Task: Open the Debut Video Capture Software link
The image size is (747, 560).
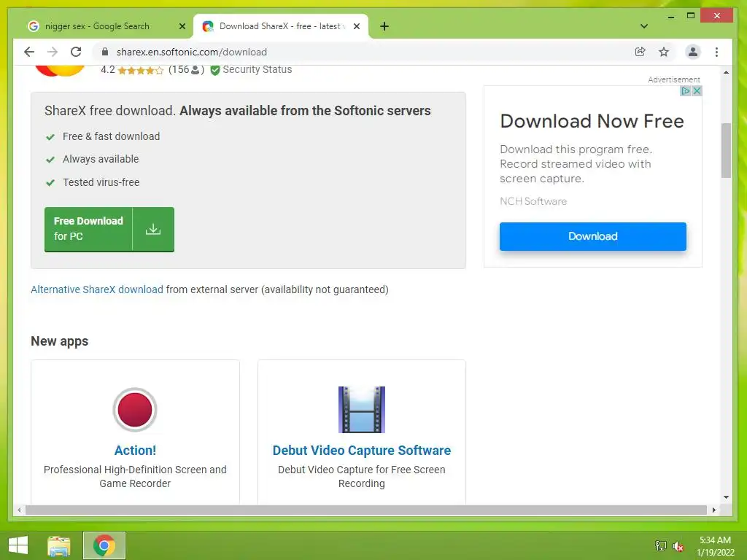Action: click(362, 450)
